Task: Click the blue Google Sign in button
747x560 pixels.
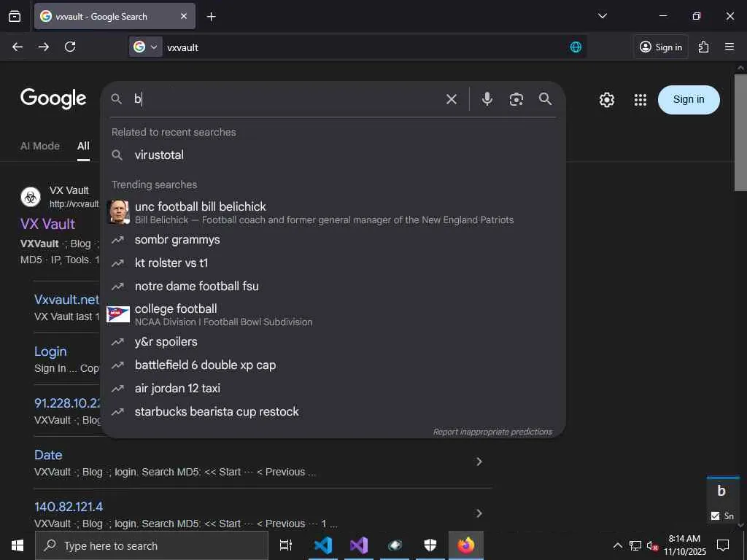Action: [x=689, y=99]
